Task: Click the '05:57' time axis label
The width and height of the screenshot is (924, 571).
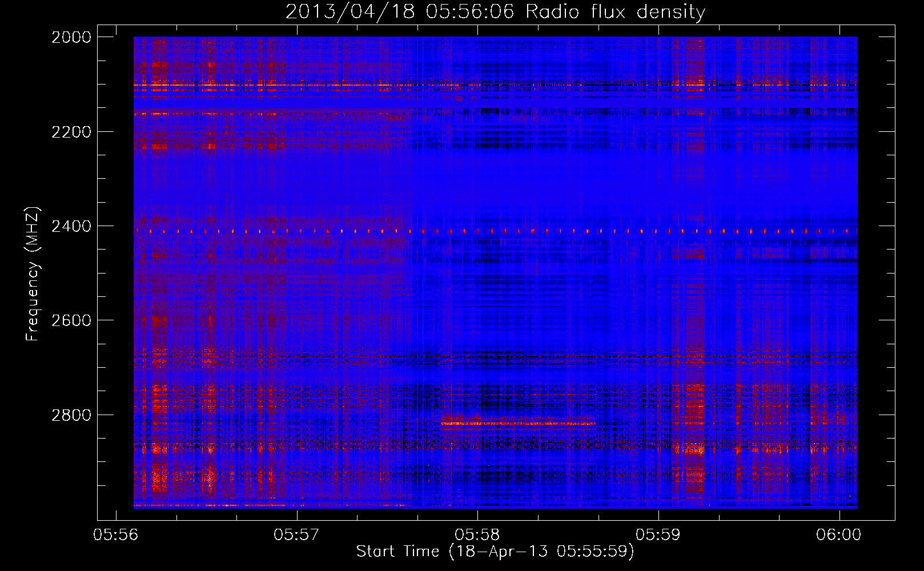Action: pos(297,534)
